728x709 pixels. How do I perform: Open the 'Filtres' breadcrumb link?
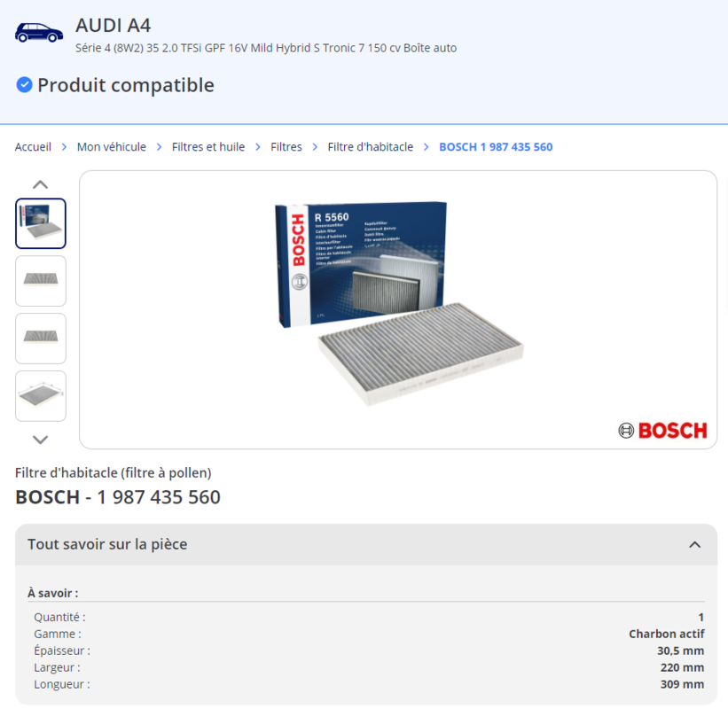coord(286,147)
